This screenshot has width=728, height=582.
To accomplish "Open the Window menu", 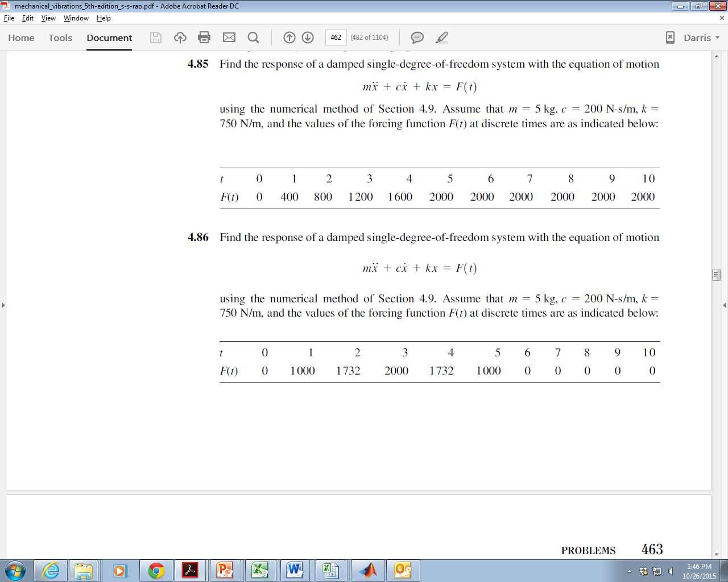I will (x=76, y=18).
